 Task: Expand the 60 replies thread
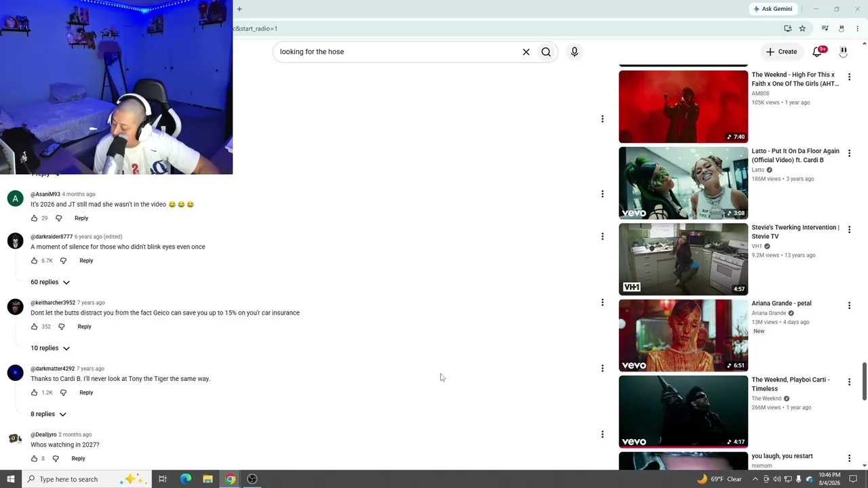coord(50,282)
